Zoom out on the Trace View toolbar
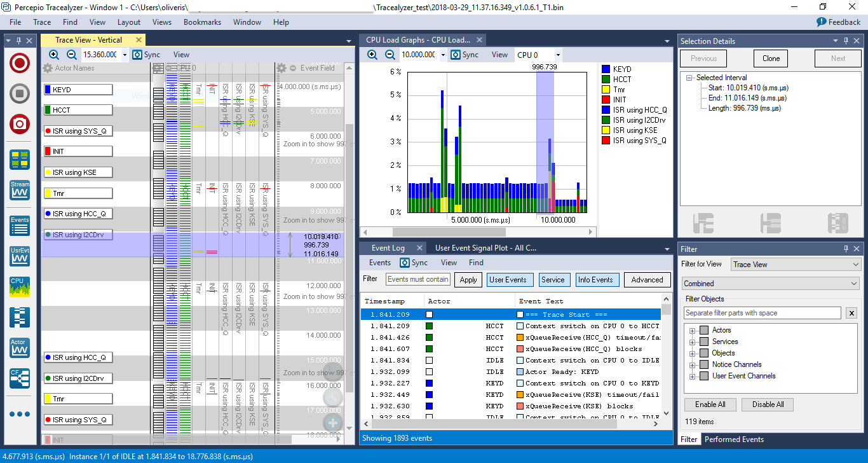The width and height of the screenshot is (868, 463). [72, 55]
